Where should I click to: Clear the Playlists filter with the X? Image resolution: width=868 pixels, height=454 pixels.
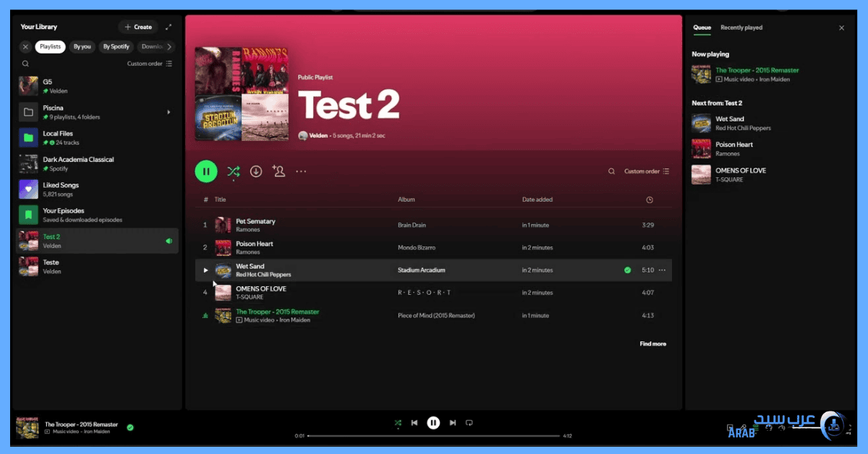click(25, 46)
